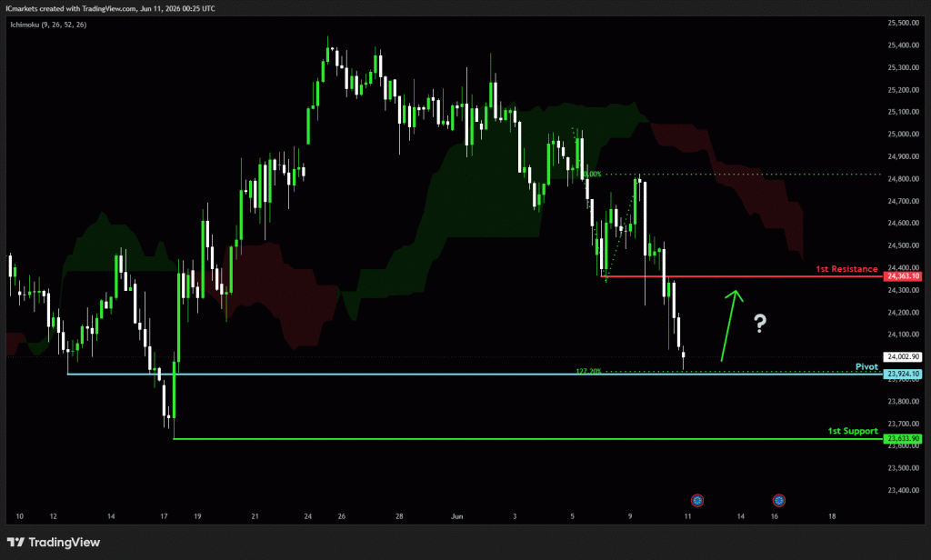Image resolution: width=931 pixels, height=560 pixels.
Task: Click the Jun label on time axis
Action: click(x=456, y=516)
